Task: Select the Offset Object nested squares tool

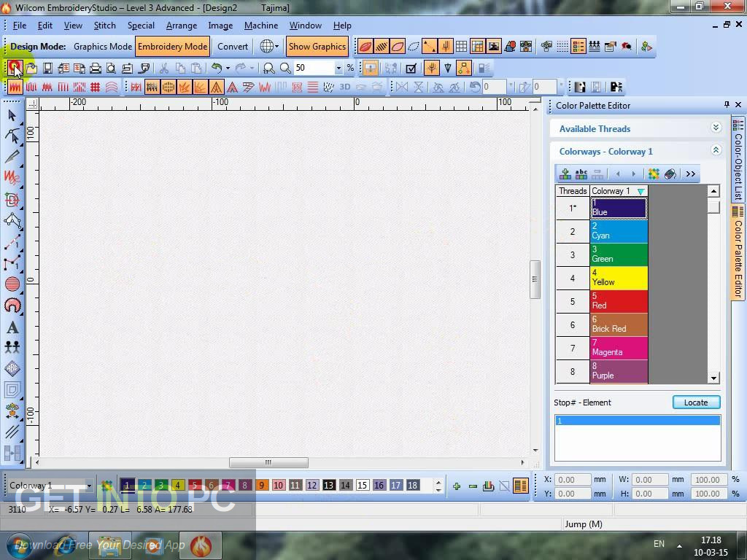Action: coord(12,390)
